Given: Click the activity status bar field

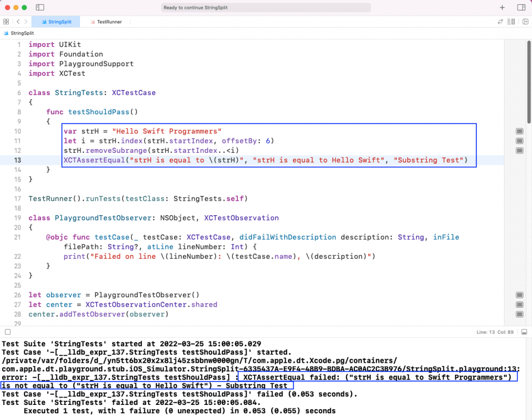Looking at the screenshot, I should pyautogui.click(x=265, y=8).
